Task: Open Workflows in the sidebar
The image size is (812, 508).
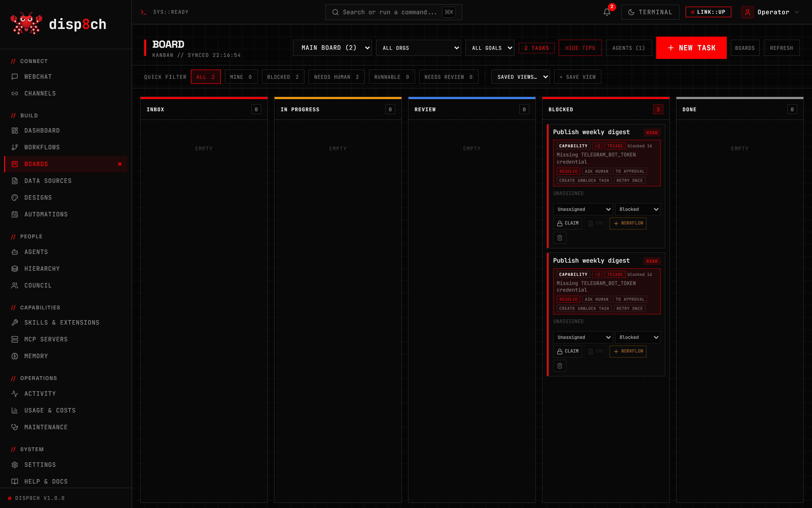Action: click(66, 147)
